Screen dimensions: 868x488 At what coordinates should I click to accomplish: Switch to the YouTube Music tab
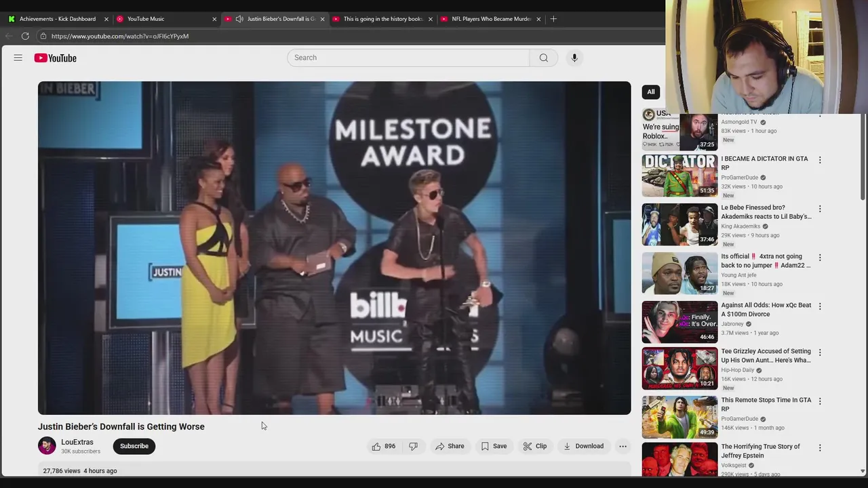[146, 19]
